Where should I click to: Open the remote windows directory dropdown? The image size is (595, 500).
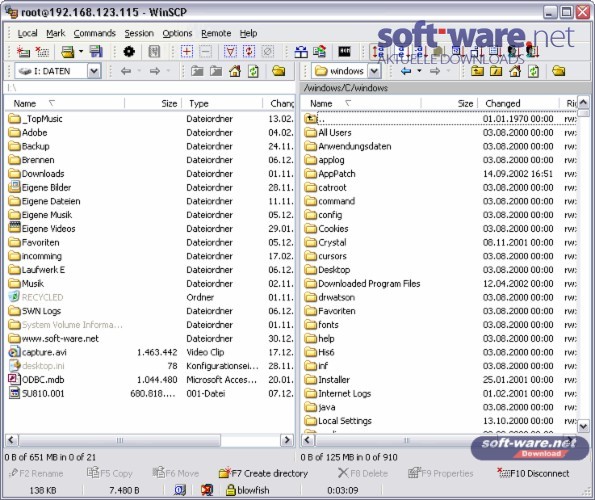coord(374,71)
